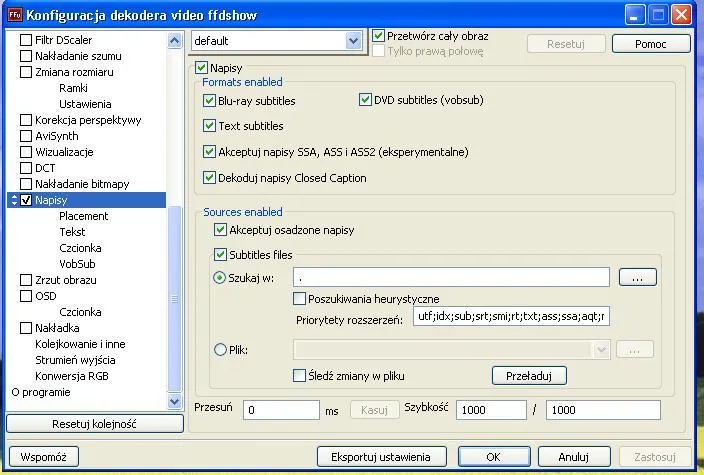This screenshot has height=475, width=704.
Task: Click the Przeładuj button
Action: (529, 376)
